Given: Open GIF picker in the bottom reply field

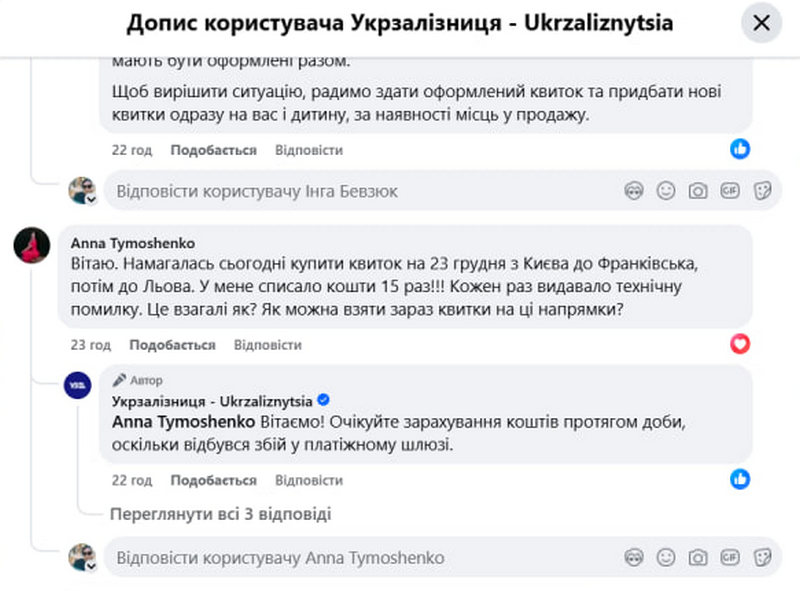Looking at the screenshot, I should 731,558.
